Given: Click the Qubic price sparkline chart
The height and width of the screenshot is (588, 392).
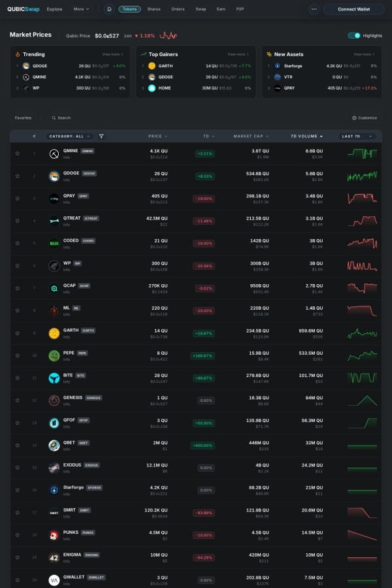Looking at the screenshot, I should click(169, 36).
